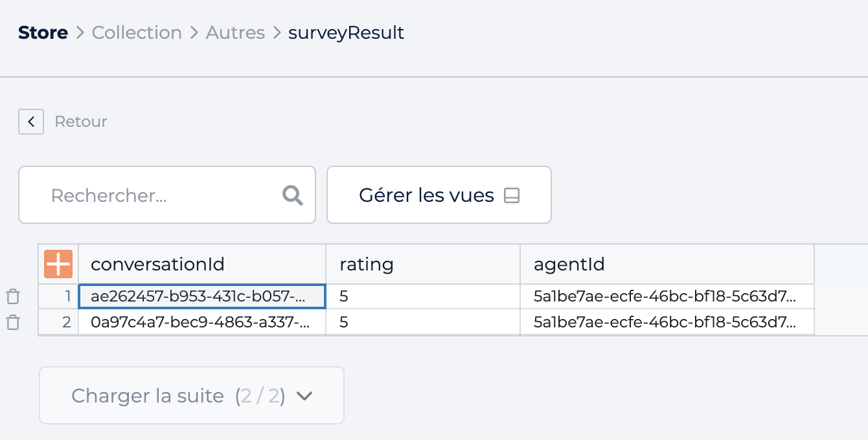Select row 2 conversationId cell 0a97c4a7
Viewport: 868px width, 440px height.
coord(202,322)
